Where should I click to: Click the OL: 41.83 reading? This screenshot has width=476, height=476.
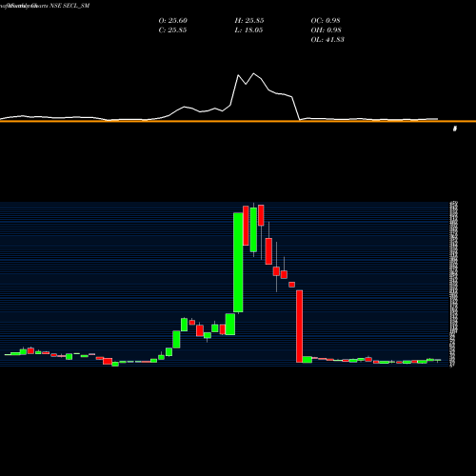pos(327,40)
